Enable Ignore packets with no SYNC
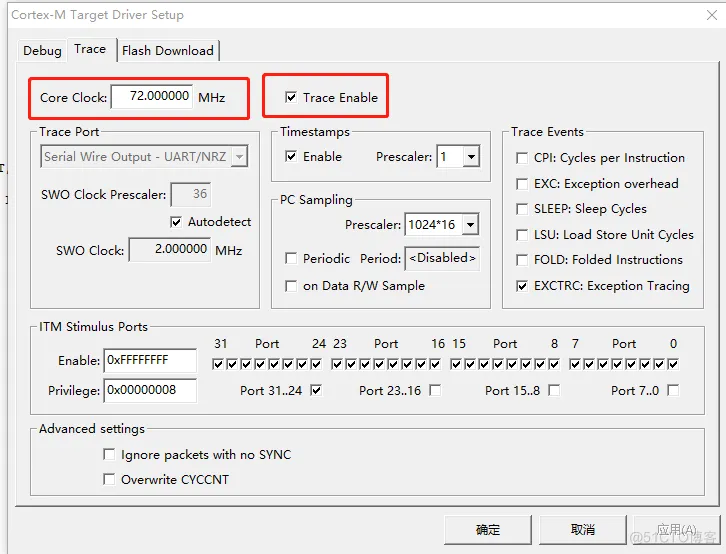This screenshot has width=726, height=554. [x=109, y=454]
